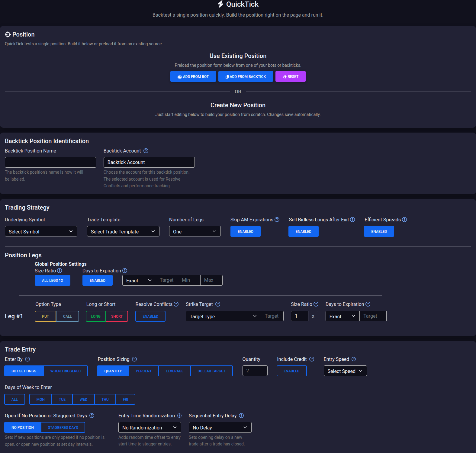The width and height of the screenshot is (476, 453).
Task: Click help icon next to Backtick Account
Action: click(x=146, y=151)
